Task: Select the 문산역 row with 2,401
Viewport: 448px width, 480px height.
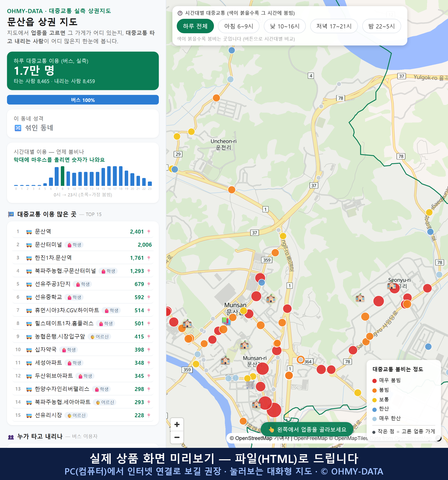Action: tap(83, 232)
